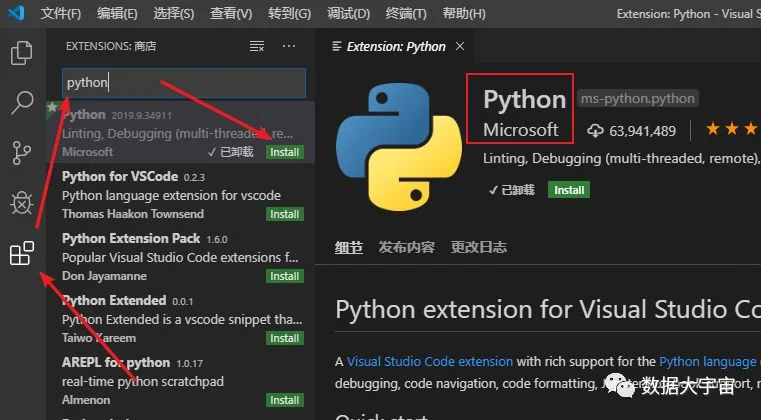Open the Debug view with bug icon
Viewport: 761px width, 420px height.
(x=21, y=203)
